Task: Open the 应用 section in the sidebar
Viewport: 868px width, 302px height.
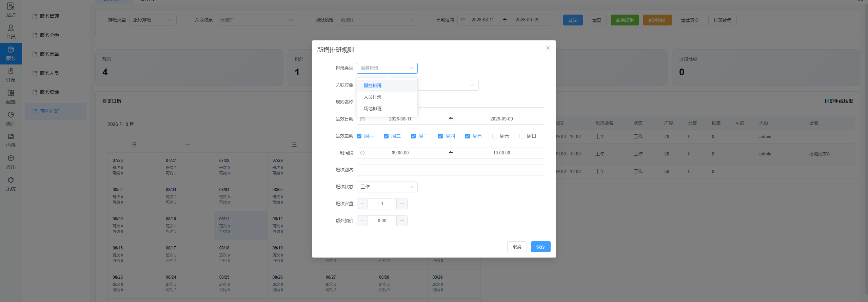Action: click(11, 162)
